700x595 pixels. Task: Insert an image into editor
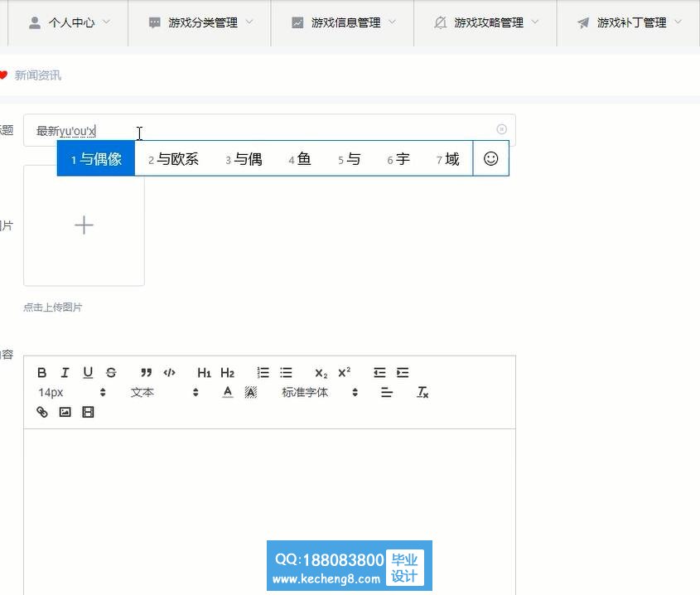(x=65, y=412)
